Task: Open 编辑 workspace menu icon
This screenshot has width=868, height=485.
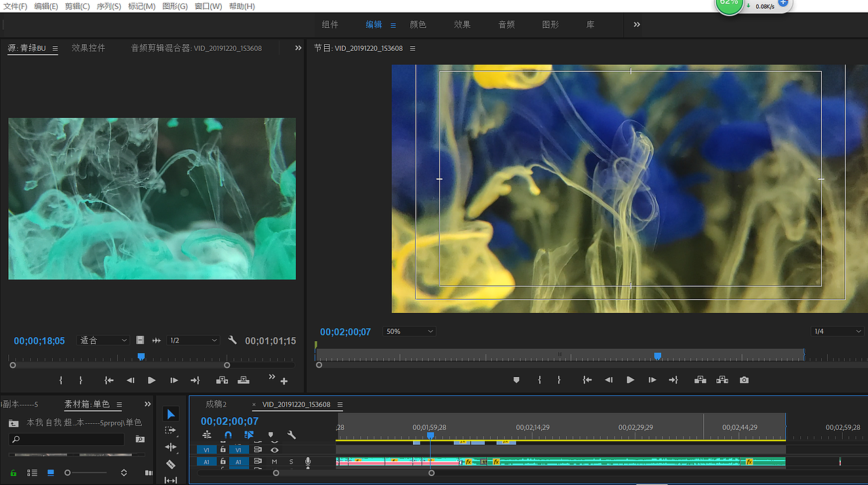Action: coord(393,25)
